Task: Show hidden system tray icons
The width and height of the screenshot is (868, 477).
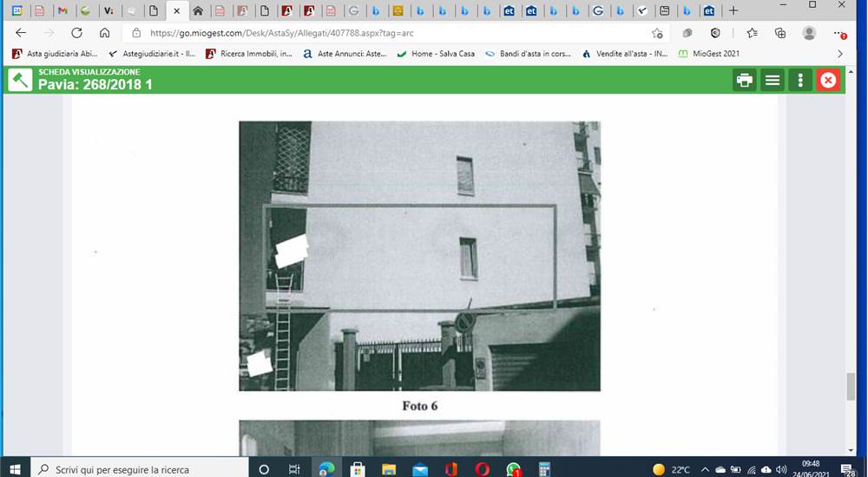Action: [x=705, y=470]
